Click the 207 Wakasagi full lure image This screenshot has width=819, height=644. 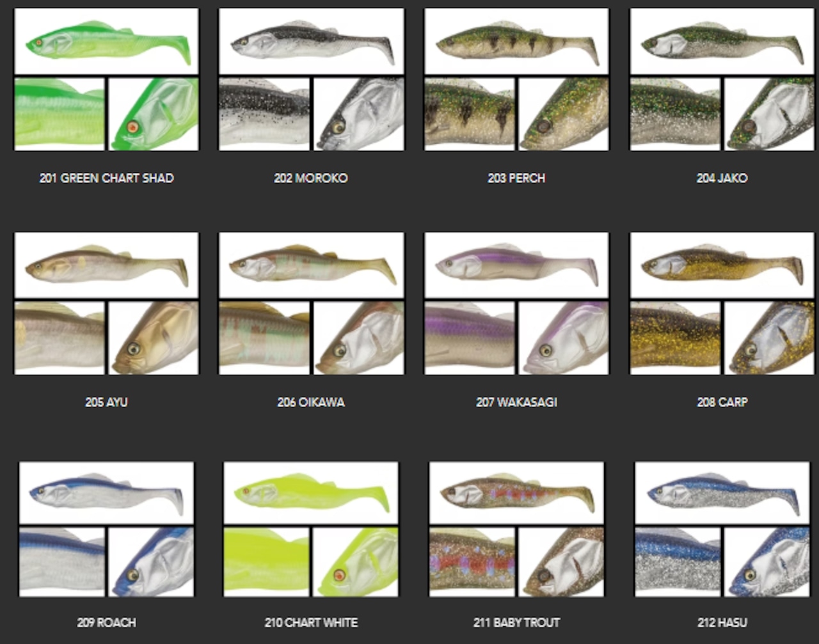pos(517,265)
